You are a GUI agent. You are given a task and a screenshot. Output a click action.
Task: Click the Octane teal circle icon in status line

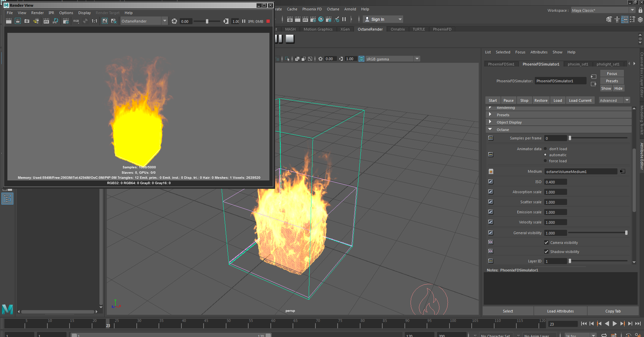321,19
